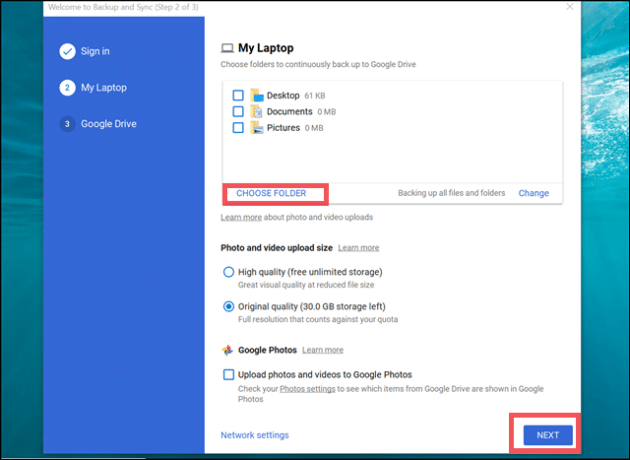Click the My Laptop heading
The width and height of the screenshot is (630, 460).
[266, 48]
